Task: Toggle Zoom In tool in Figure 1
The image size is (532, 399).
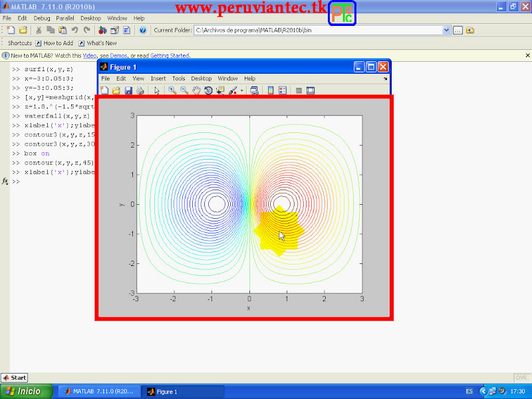Action: (172, 90)
